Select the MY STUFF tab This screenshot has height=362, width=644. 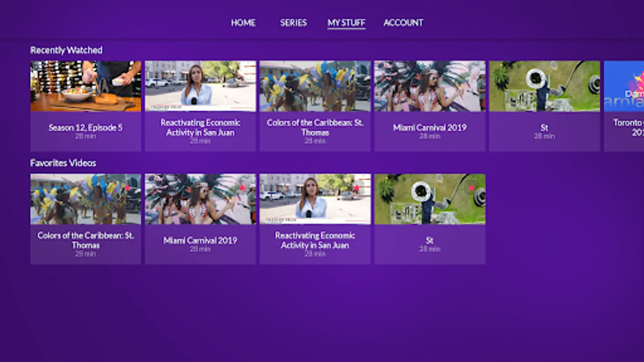[346, 23]
